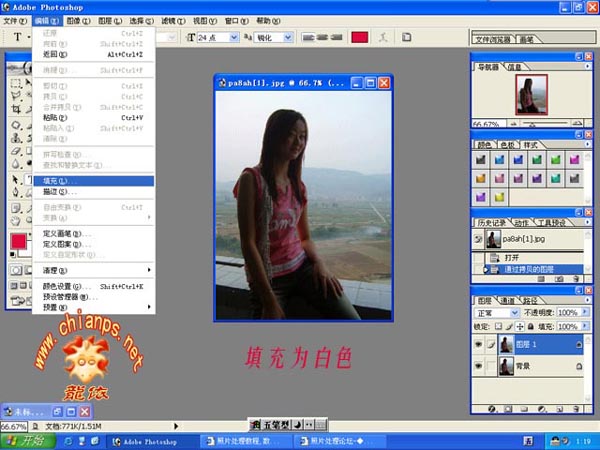Open layer blend mode dropdown '正常'
The height and width of the screenshot is (450, 600).
[515, 313]
